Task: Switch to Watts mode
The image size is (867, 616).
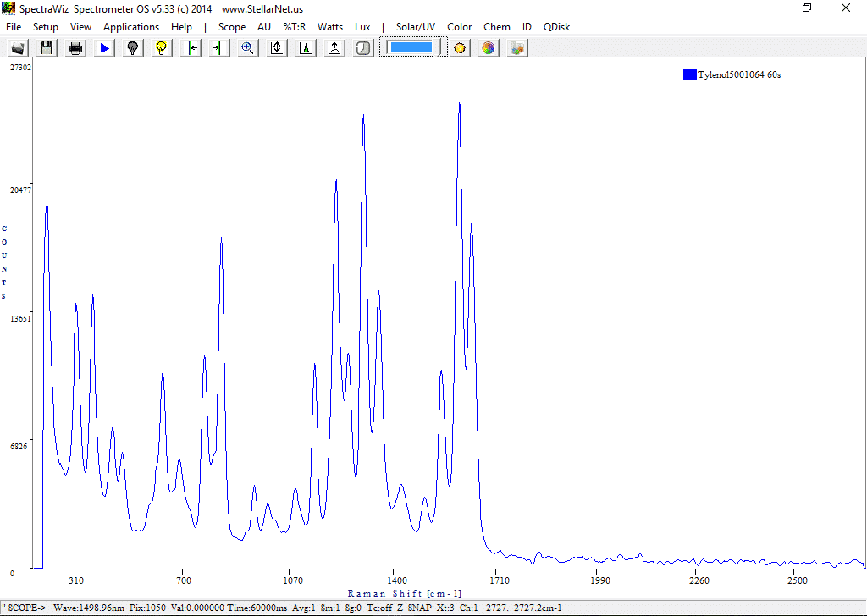Action: pyautogui.click(x=330, y=26)
